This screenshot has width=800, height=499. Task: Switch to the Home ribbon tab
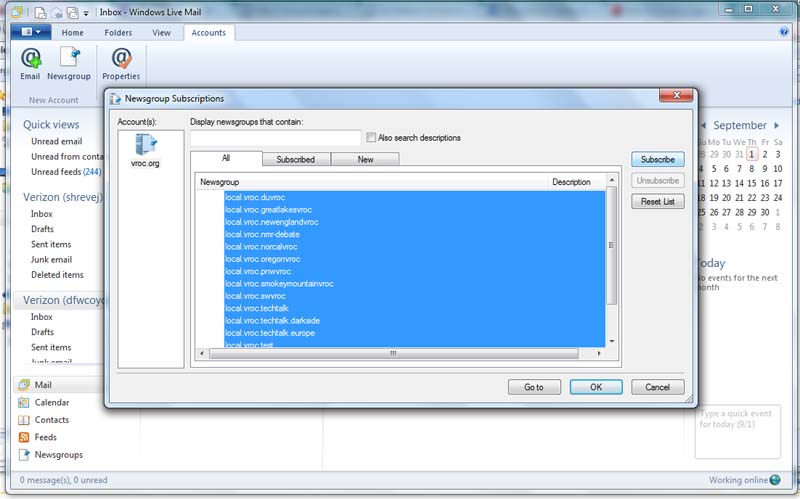click(x=72, y=33)
